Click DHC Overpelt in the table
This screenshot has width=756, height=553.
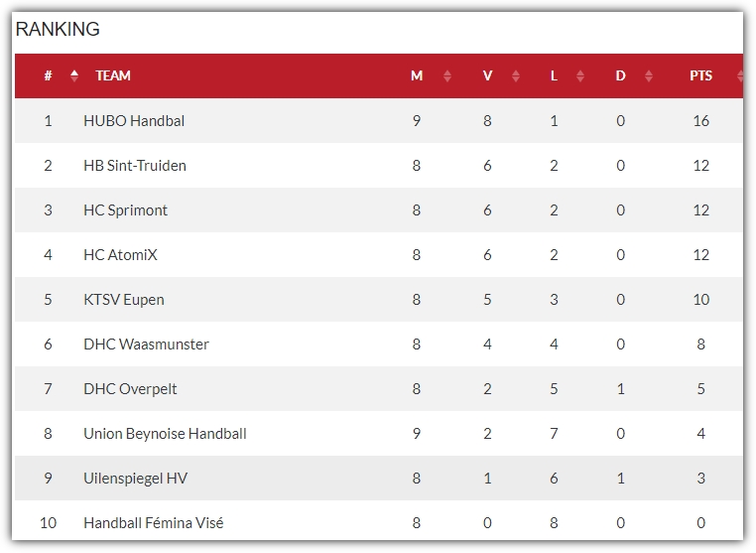130,389
